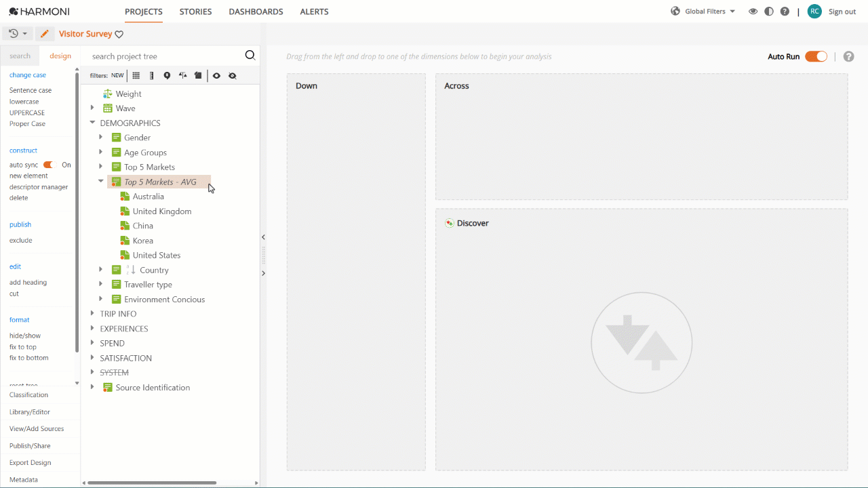Viewport: 868px width, 488px height.
Task: Click the search project tree input field
Action: pyautogui.click(x=166, y=56)
